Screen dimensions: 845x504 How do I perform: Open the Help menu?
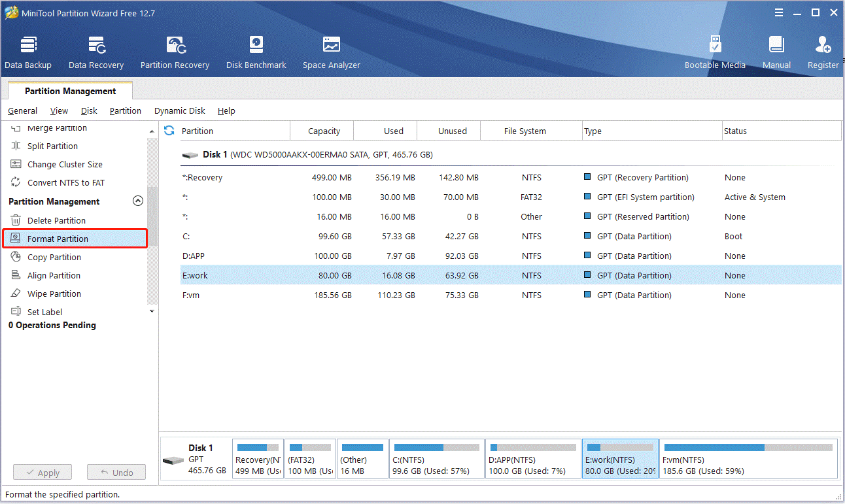click(226, 111)
